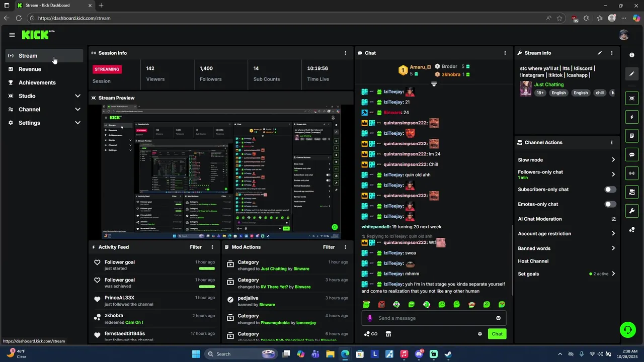Expand the Studio sidebar section

(x=77, y=96)
